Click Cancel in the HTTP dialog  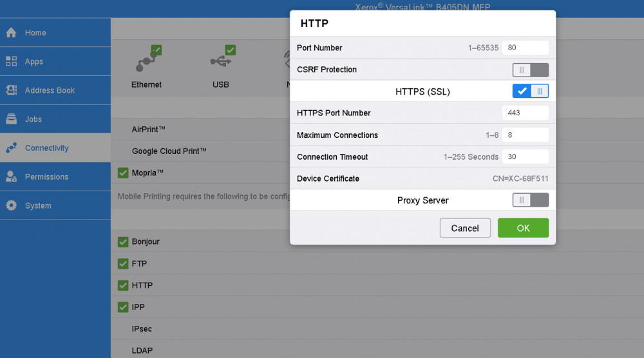click(x=465, y=228)
